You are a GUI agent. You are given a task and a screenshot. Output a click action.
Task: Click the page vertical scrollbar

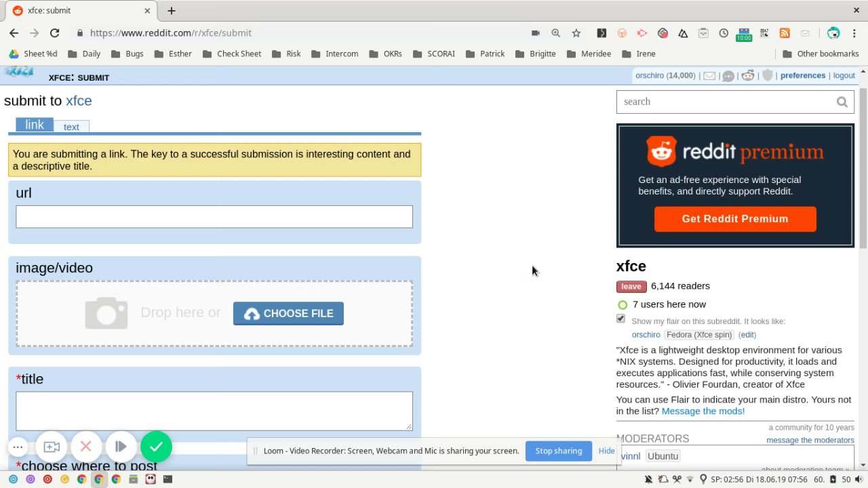(863, 168)
